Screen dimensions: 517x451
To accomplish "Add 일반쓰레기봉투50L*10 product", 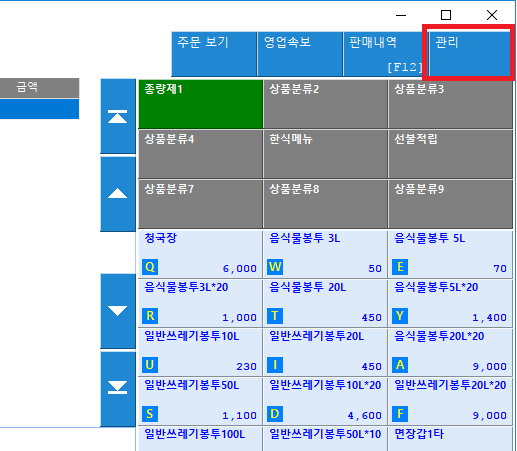I will tap(325, 439).
